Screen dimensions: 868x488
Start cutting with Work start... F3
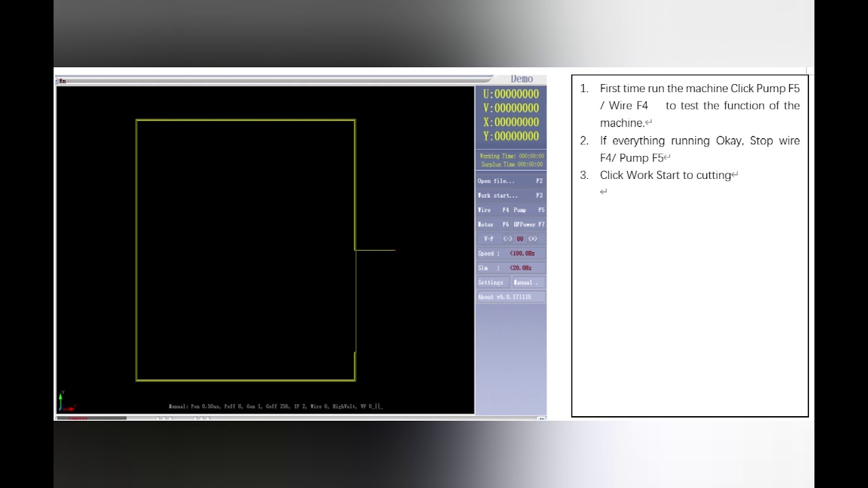pos(511,195)
